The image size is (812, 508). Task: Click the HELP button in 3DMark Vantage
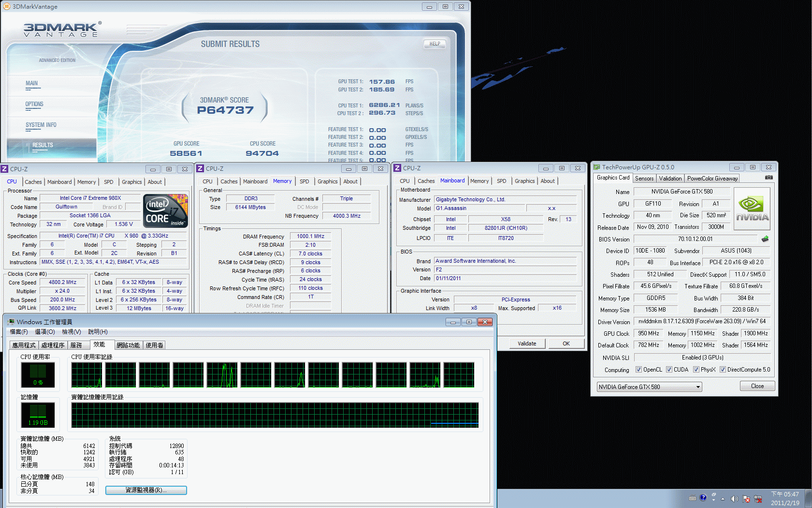435,44
